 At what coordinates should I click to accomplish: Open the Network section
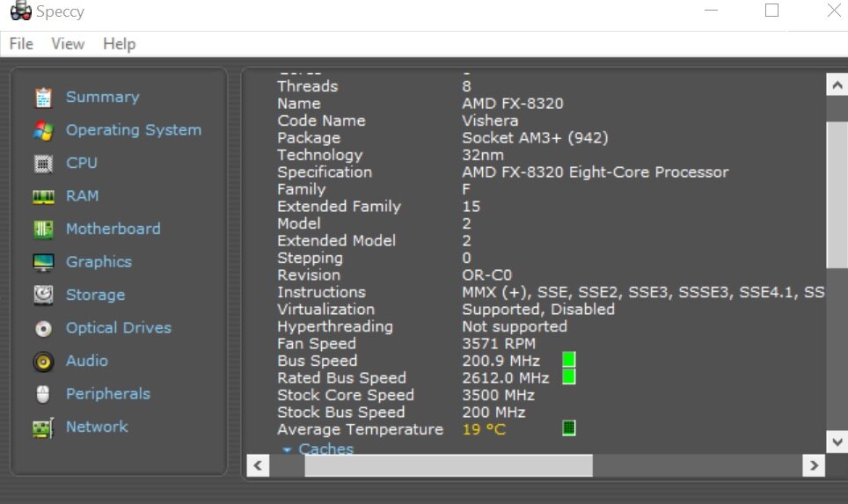click(97, 427)
